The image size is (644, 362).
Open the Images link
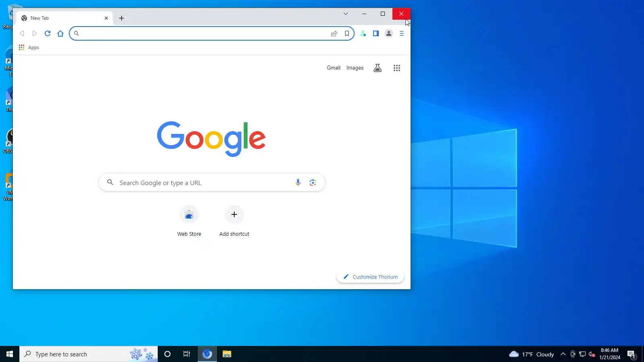[x=355, y=68]
